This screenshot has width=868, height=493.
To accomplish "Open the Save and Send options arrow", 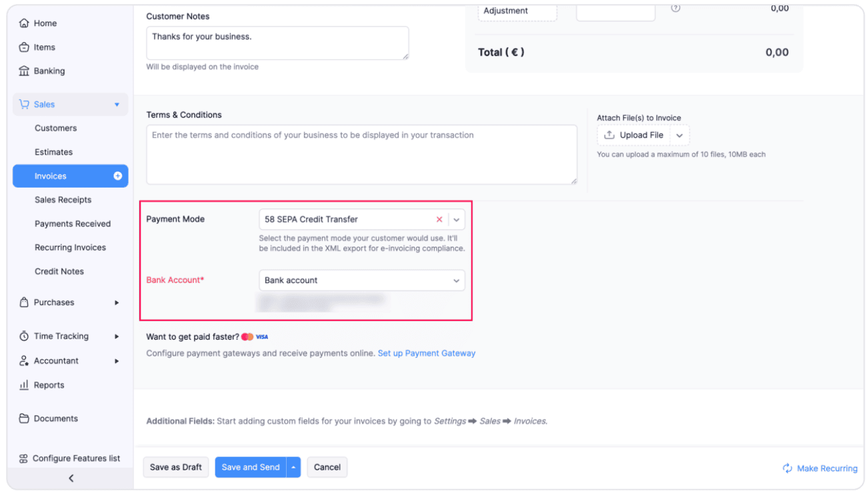I will click(x=293, y=467).
